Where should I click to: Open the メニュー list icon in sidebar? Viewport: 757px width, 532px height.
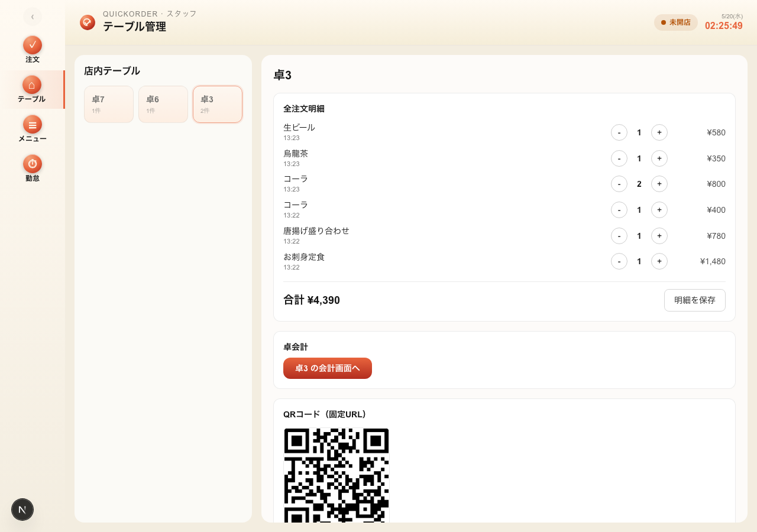point(33,125)
